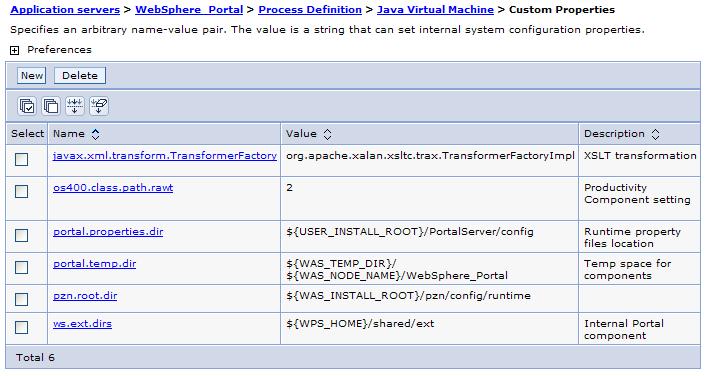The image size is (707, 376).
Task: Select the os400.class.path.rawt row checkbox
Action: click(x=22, y=192)
